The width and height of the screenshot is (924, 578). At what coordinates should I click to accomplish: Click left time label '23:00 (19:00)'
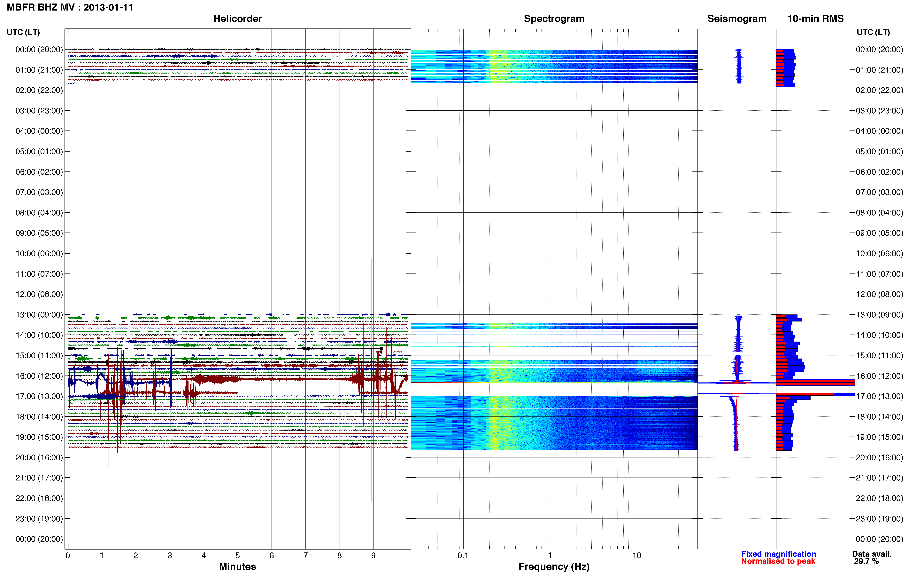39,519
